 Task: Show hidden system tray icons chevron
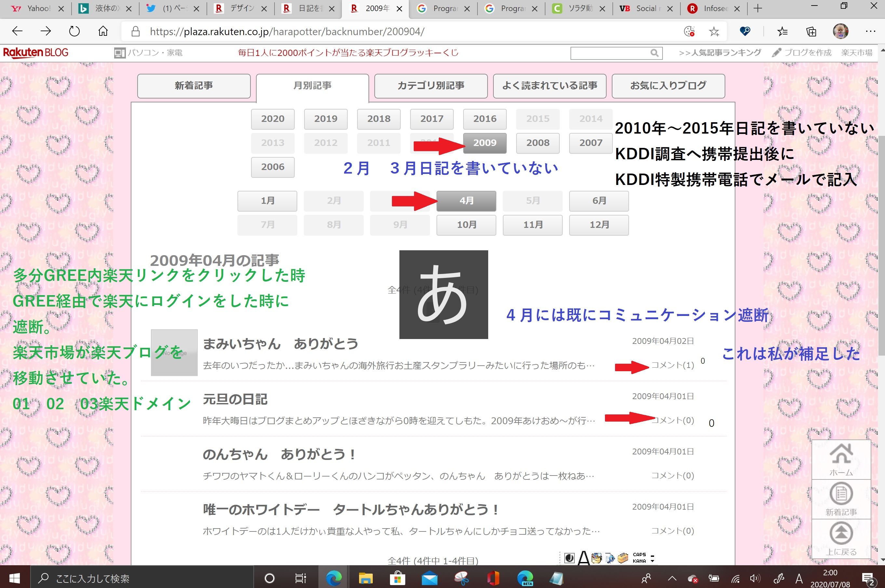coord(672,579)
